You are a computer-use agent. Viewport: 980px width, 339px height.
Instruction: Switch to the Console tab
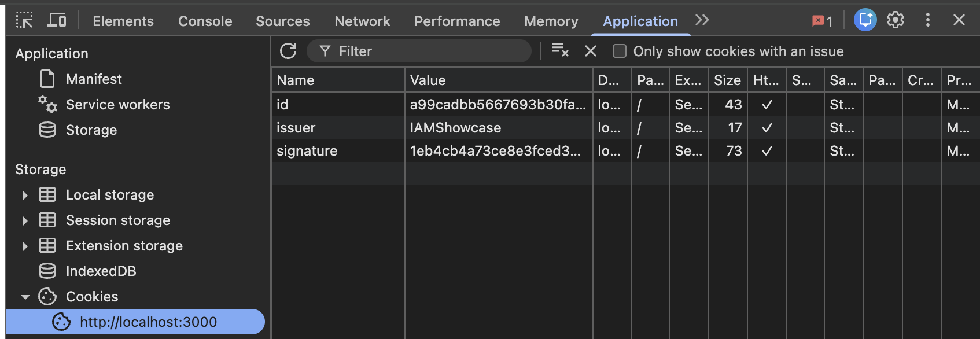pyautogui.click(x=205, y=21)
